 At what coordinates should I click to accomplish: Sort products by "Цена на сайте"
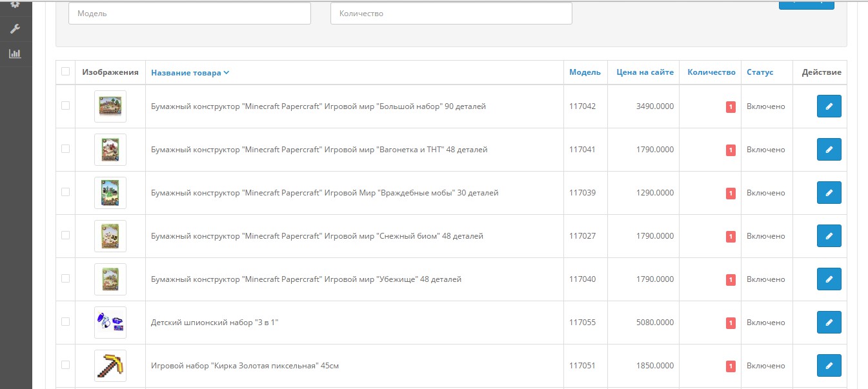(x=644, y=72)
